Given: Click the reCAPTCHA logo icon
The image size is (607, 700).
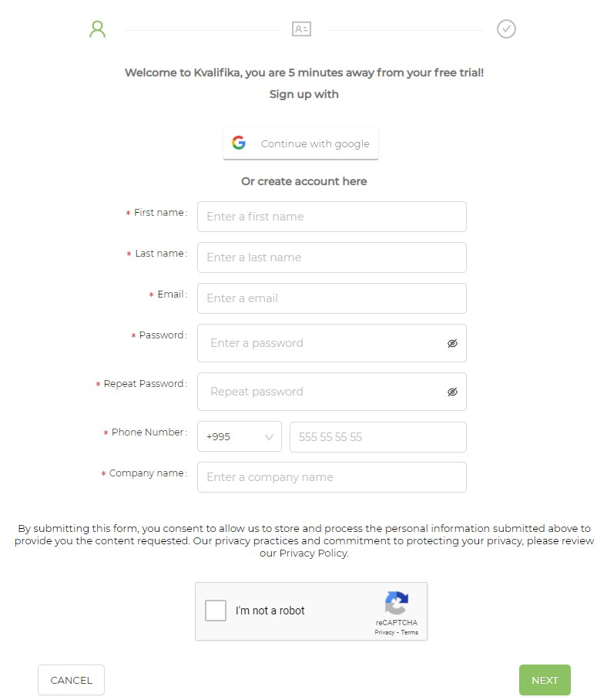Looking at the screenshot, I should (x=397, y=603).
